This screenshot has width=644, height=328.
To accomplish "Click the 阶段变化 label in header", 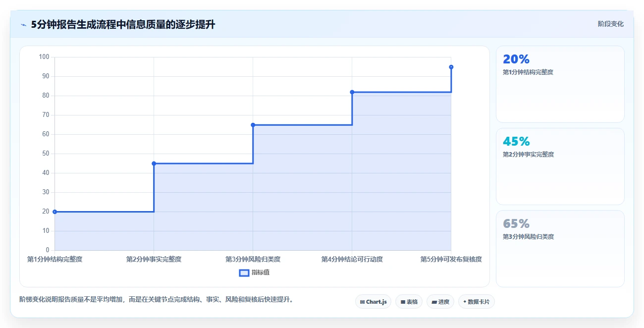I will tap(610, 24).
